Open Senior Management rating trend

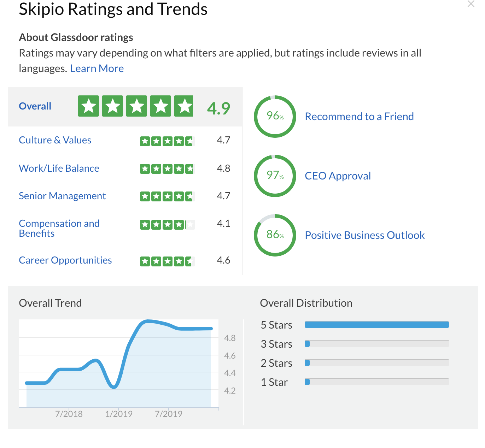pos(62,196)
